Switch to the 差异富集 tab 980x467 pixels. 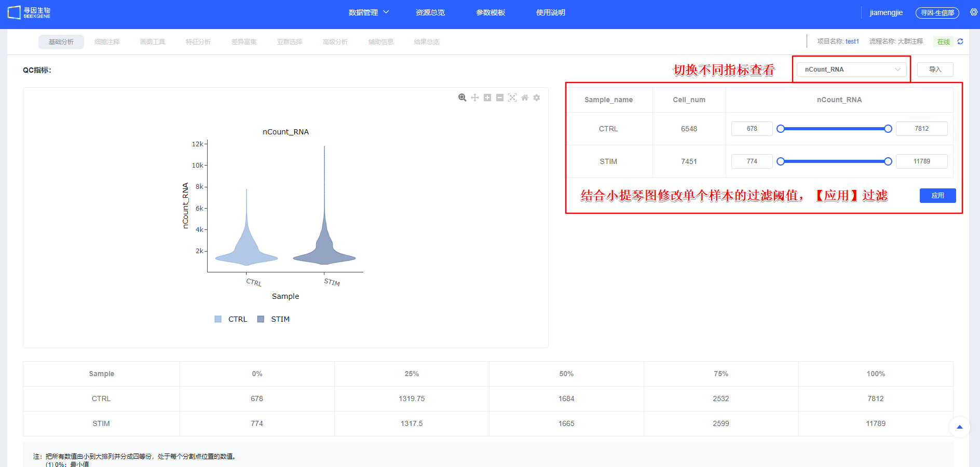244,42
